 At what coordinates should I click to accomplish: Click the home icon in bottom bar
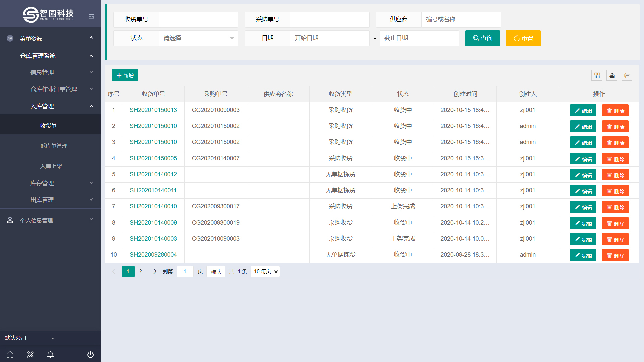click(10, 354)
